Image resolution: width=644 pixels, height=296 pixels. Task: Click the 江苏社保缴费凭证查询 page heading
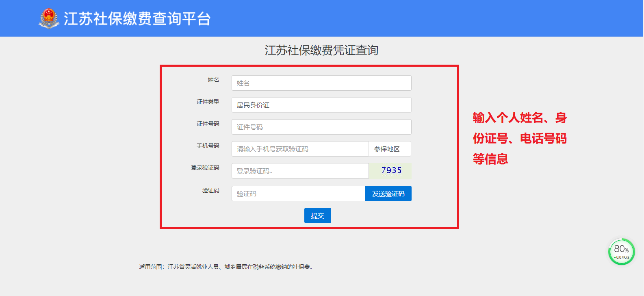[321, 50]
